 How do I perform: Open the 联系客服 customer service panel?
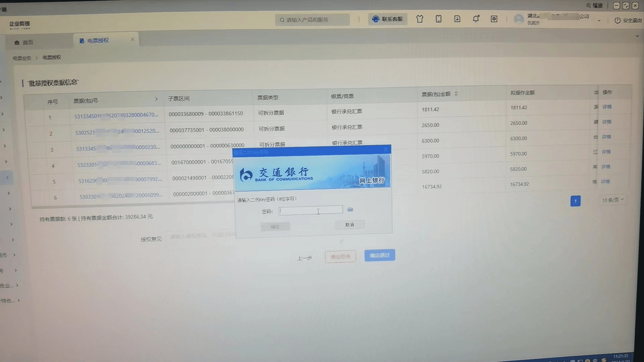pyautogui.click(x=388, y=19)
